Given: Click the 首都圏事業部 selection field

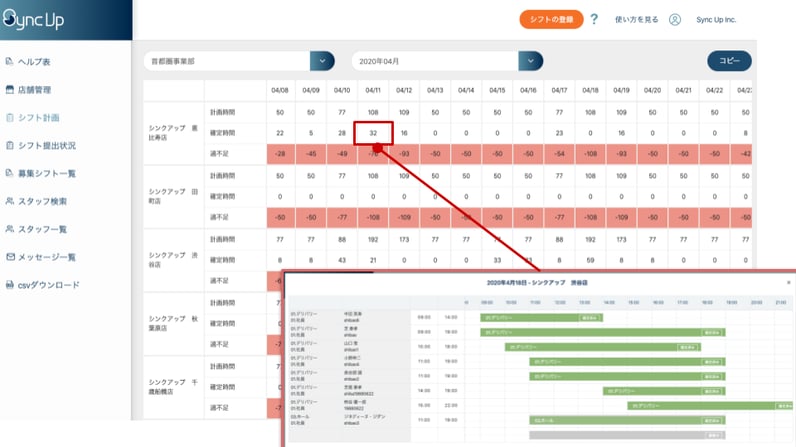Looking at the screenshot, I should (227, 61).
